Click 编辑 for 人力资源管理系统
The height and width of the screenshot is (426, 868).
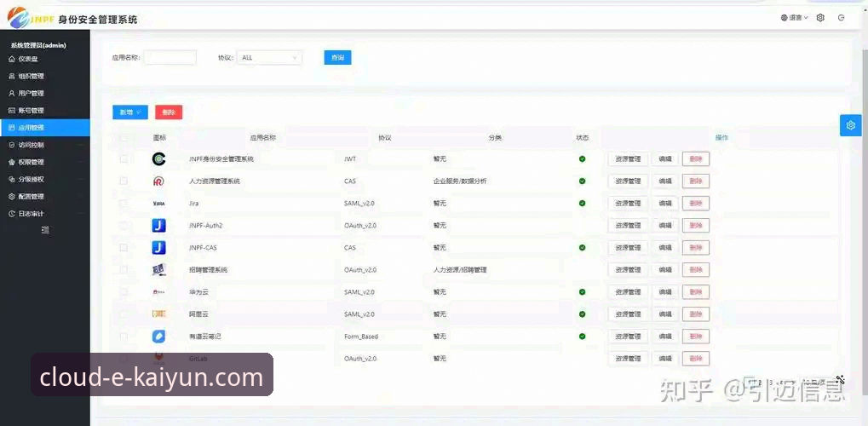664,181
